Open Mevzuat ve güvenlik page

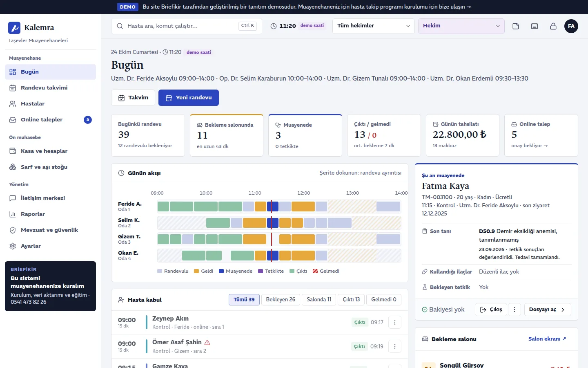pos(50,230)
